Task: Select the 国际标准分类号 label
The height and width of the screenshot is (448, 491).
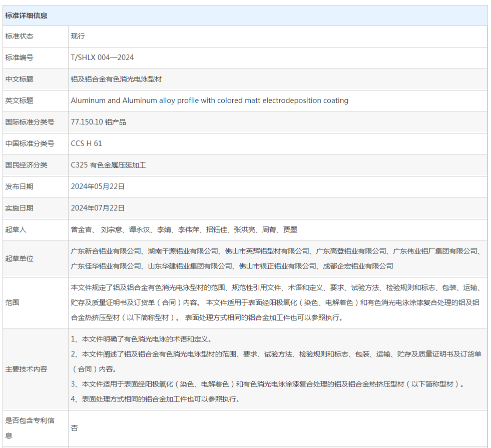Action: tap(30, 122)
